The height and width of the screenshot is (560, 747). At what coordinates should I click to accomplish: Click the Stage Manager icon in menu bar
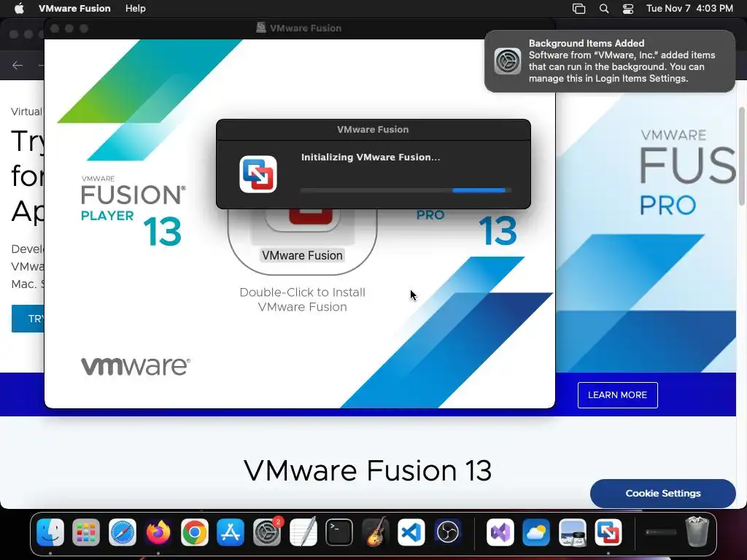point(578,9)
